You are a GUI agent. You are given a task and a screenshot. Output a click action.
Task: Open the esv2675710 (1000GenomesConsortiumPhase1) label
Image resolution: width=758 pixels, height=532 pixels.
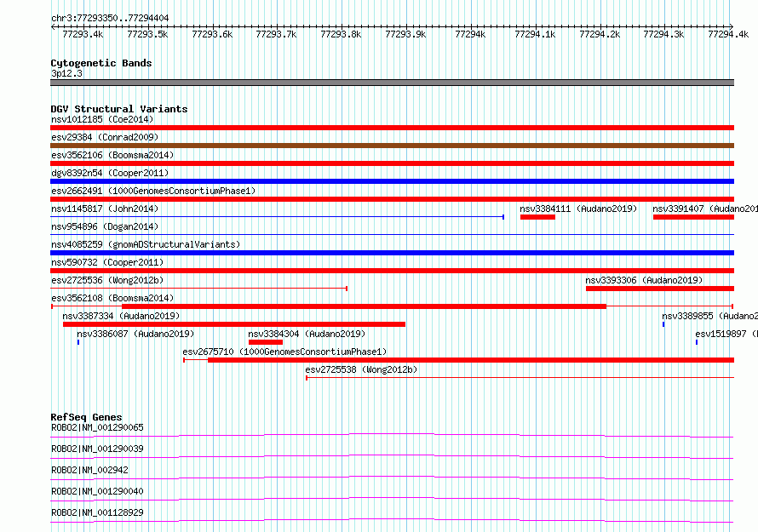[284, 352]
